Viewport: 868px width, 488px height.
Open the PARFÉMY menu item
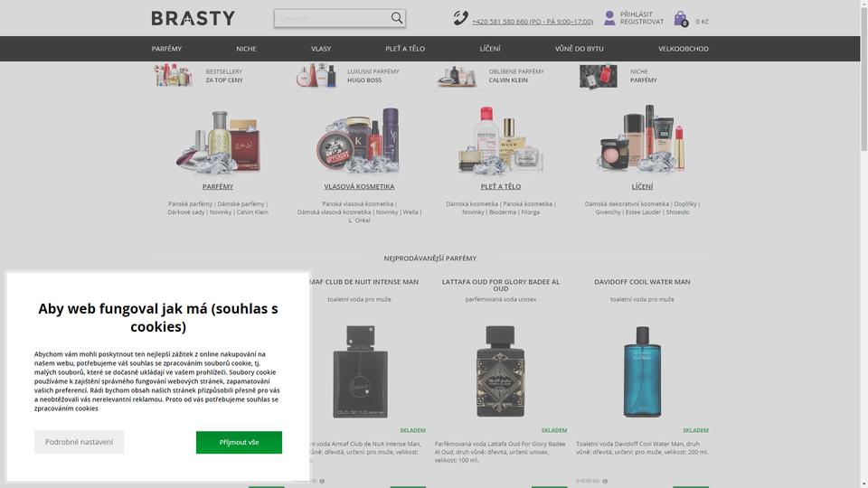(x=166, y=49)
